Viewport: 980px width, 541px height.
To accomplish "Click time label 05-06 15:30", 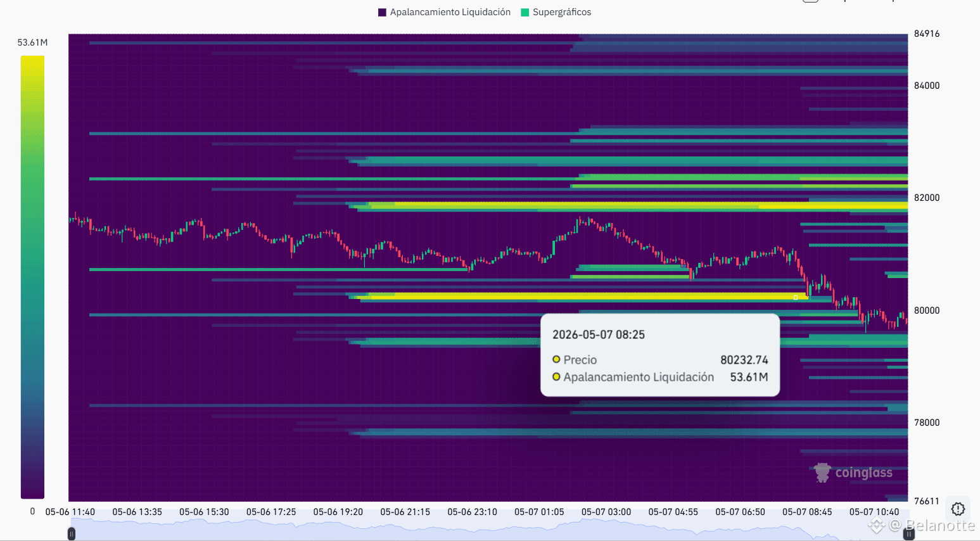I will tap(204, 512).
